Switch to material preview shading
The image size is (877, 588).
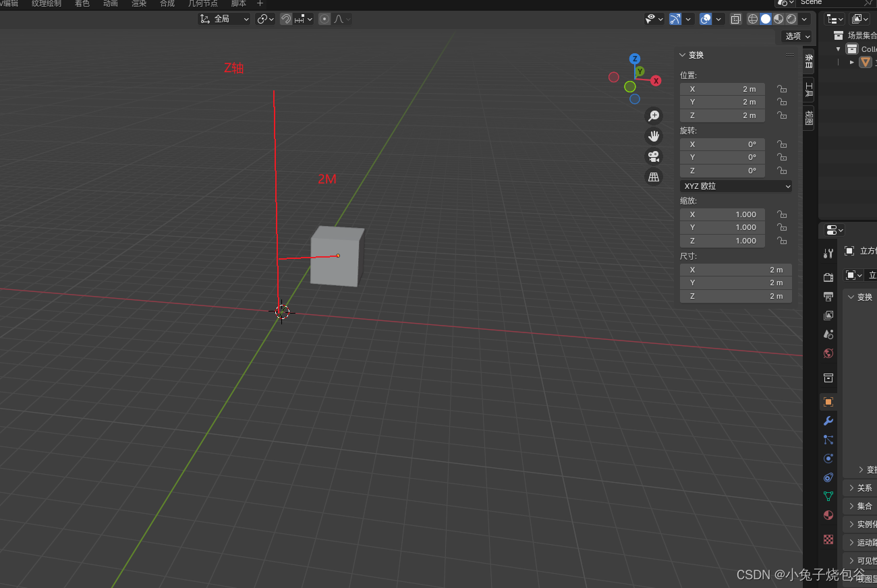click(779, 19)
